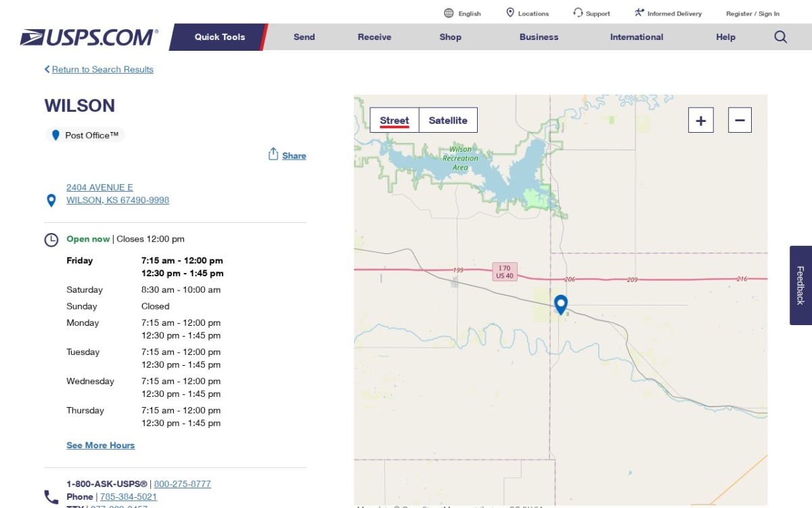The height and width of the screenshot is (508, 812).
Task: Open the Shop menu
Action: coord(451,37)
